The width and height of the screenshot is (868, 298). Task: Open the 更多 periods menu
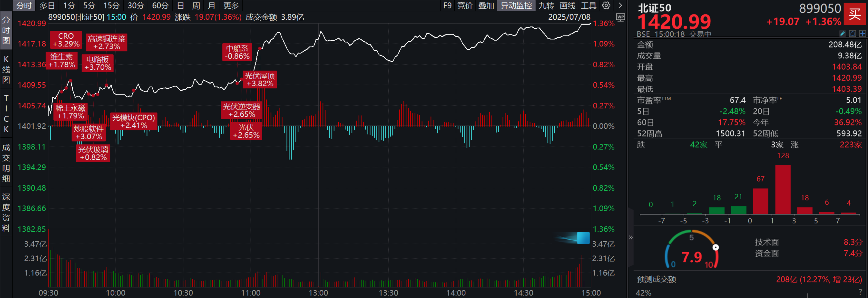click(x=231, y=5)
